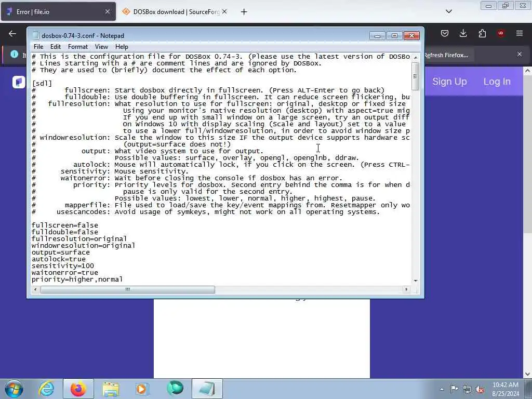The width and height of the screenshot is (532, 399).
Task: Click the network tray icon
Action: click(467, 389)
